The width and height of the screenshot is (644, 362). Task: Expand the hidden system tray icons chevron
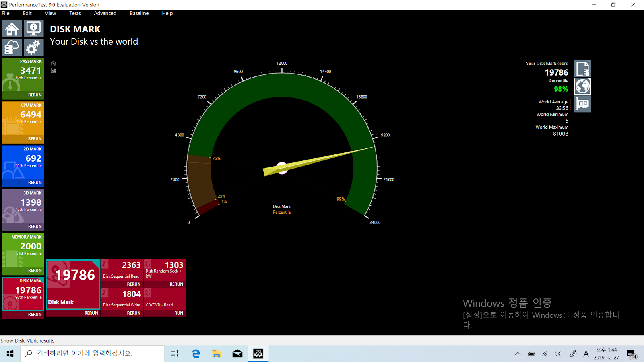pyautogui.click(x=518, y=354)
